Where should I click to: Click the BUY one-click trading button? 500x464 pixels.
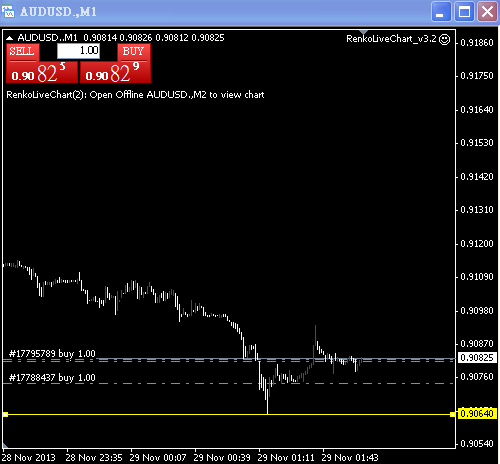(134, 52)
